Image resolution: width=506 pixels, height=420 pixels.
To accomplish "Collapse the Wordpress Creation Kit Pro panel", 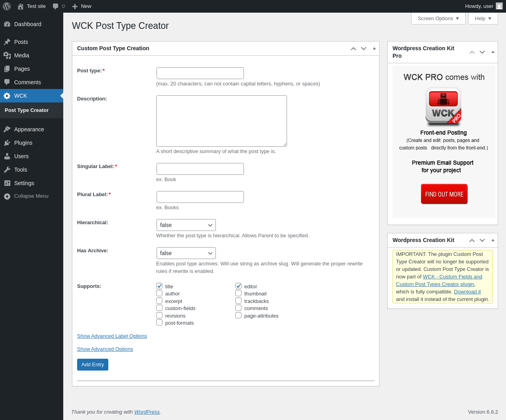I will [x=493, y=52].
